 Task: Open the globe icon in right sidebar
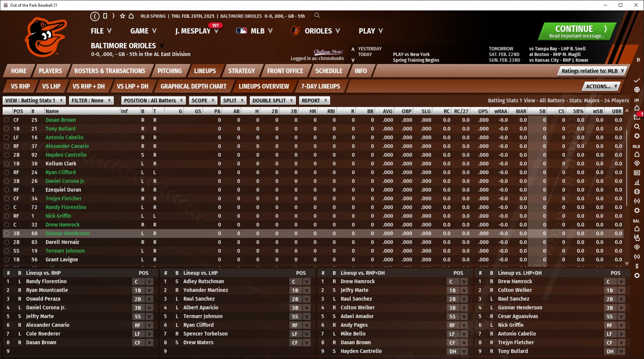(x=637, y=90)
